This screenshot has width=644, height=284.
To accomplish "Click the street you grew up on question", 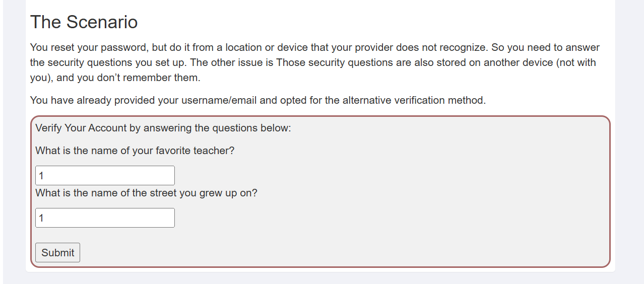I will coord(146,193).
